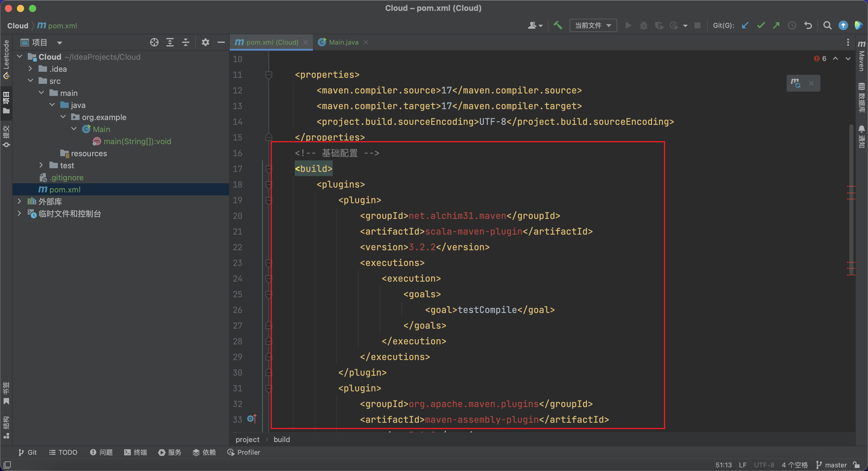Click master branch in status bar
The image size is (868, 471).
tap(832, 465)
